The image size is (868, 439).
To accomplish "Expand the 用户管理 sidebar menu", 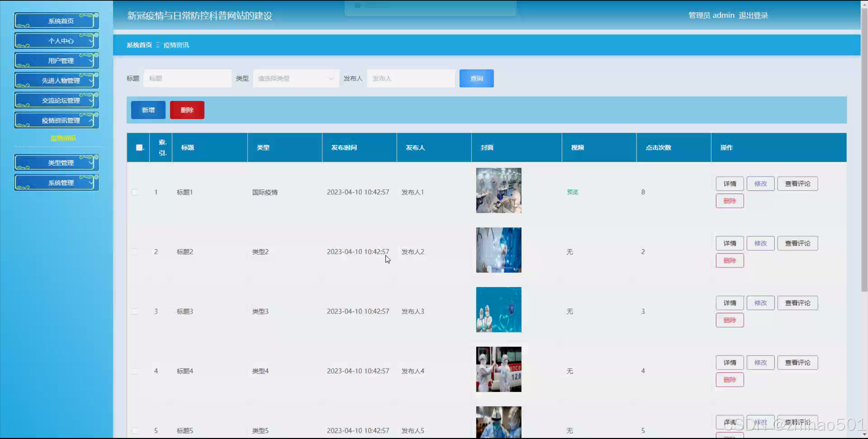I will (x=61, y=61).
